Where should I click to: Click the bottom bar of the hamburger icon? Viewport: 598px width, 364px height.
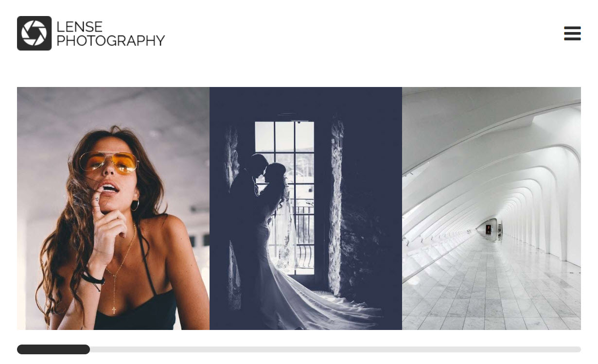click(572, 39)
